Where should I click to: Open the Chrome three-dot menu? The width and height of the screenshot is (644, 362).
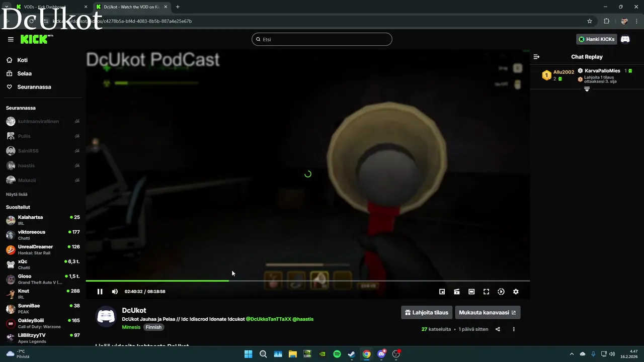point(637,21)
